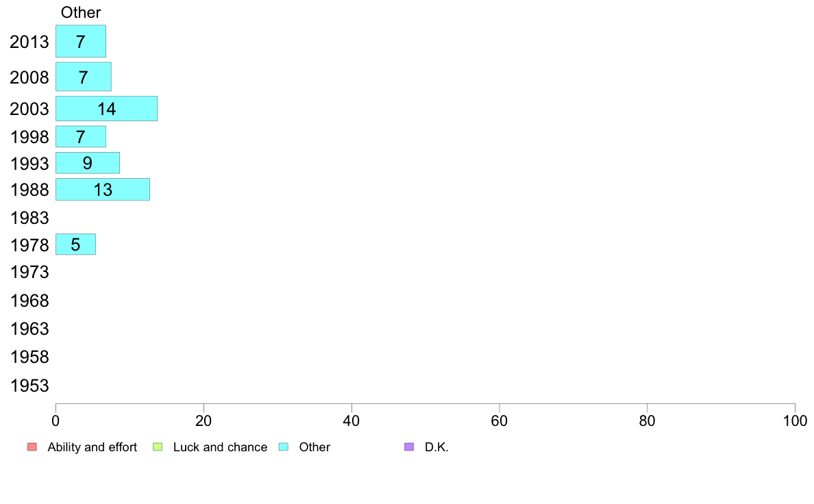Screen dimensions: 814x504
Task: Click the Ability and effort legend text
Action: 92,447
